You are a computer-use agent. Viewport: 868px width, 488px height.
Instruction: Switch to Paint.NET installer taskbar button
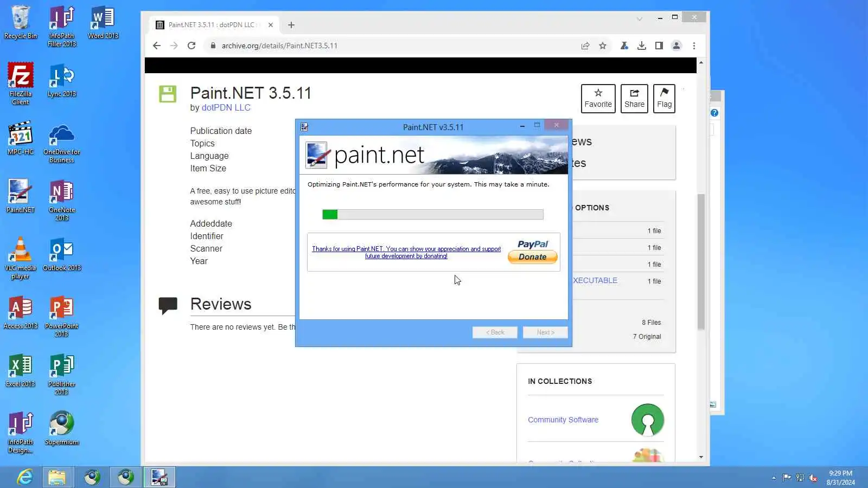159,477
